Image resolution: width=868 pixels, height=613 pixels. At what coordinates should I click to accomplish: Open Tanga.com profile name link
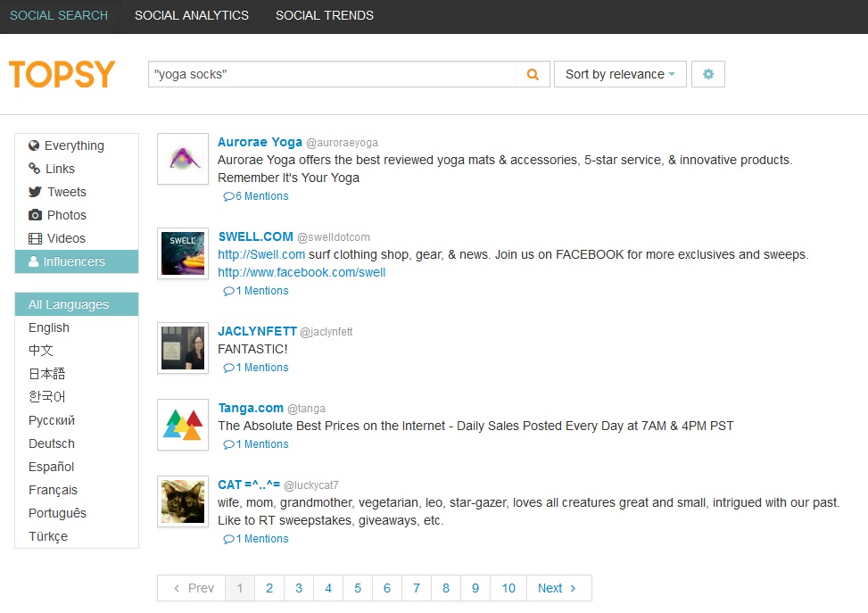tap(251, 408)
